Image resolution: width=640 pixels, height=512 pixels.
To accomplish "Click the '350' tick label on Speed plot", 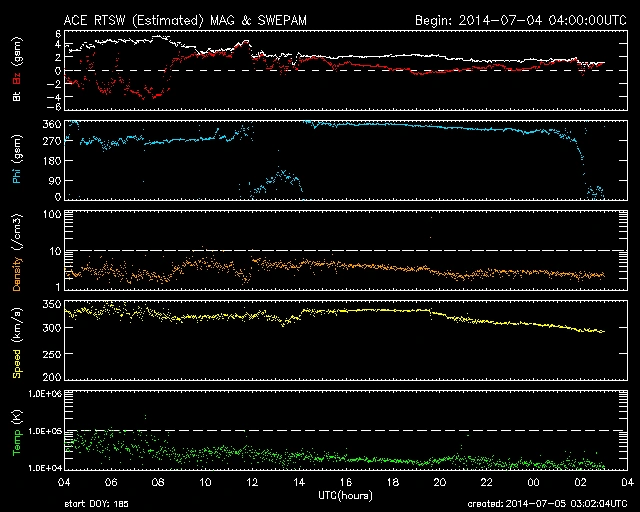I will [52, 304].
